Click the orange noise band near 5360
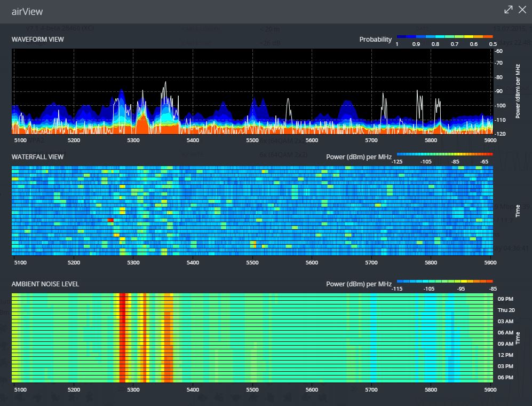Viewport: 532px width, 406px height. [x=169, y=337]
